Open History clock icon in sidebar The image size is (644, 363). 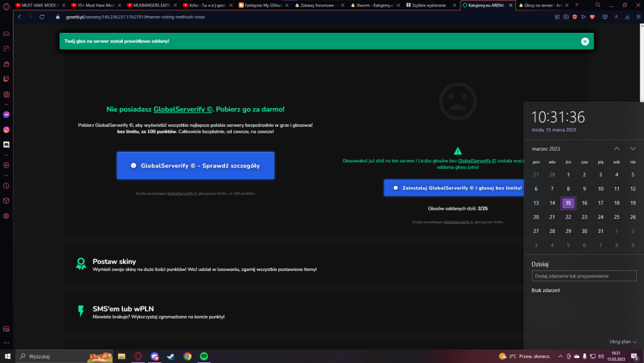pos(6,185)
